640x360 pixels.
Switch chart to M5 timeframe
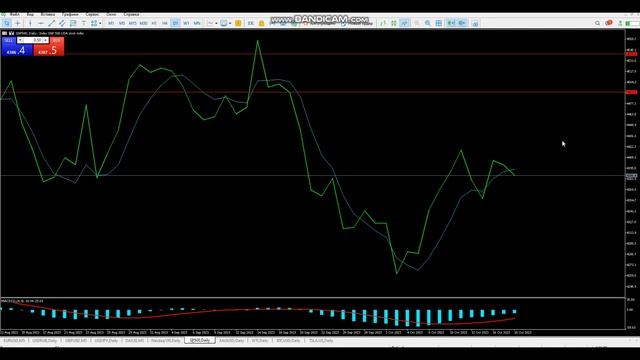coord(122,23)
